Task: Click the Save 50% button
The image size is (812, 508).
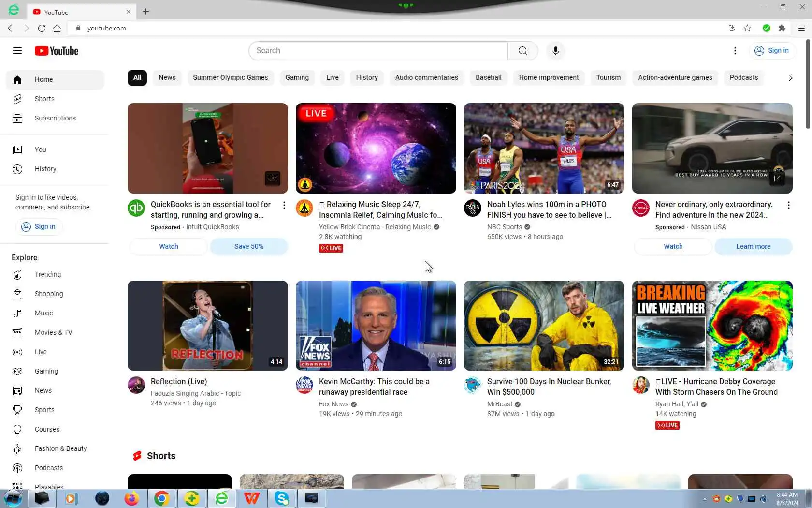Action: pyautogui.click(x=249, y=246)
